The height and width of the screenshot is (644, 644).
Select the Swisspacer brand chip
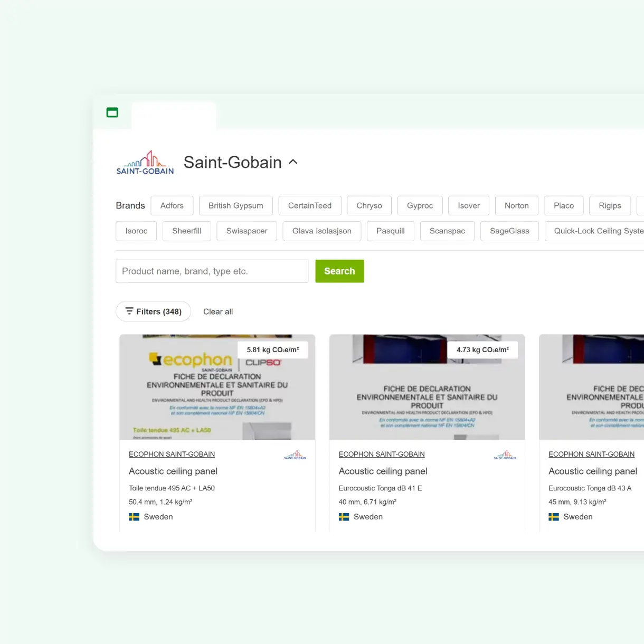[x=247, y=231]
